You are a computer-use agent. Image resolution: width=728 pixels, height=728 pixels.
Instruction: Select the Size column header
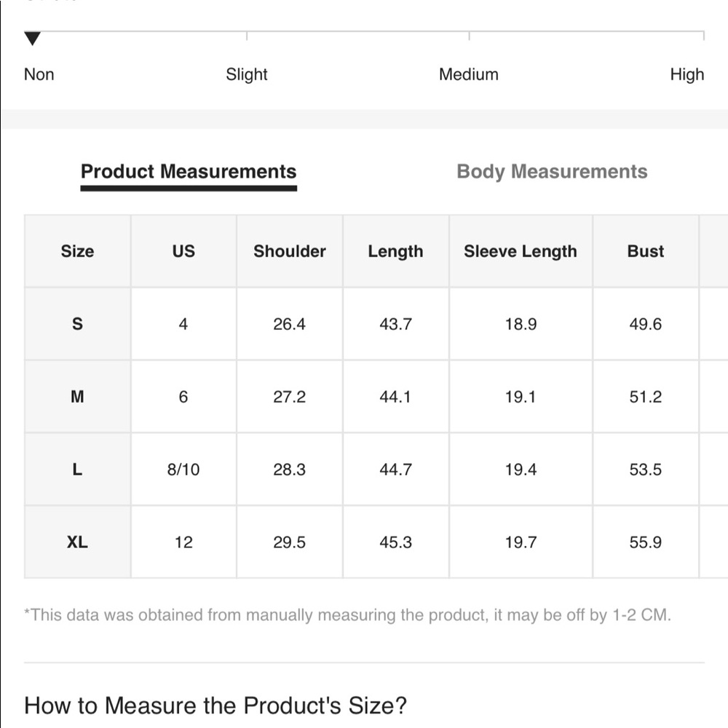(x=78, y=251)
